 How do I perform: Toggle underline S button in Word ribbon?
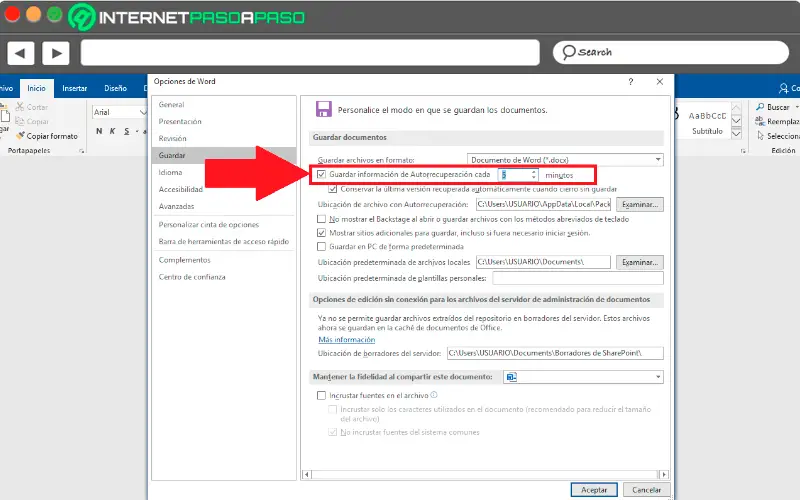pyautogui.click(x=127, y=131)
